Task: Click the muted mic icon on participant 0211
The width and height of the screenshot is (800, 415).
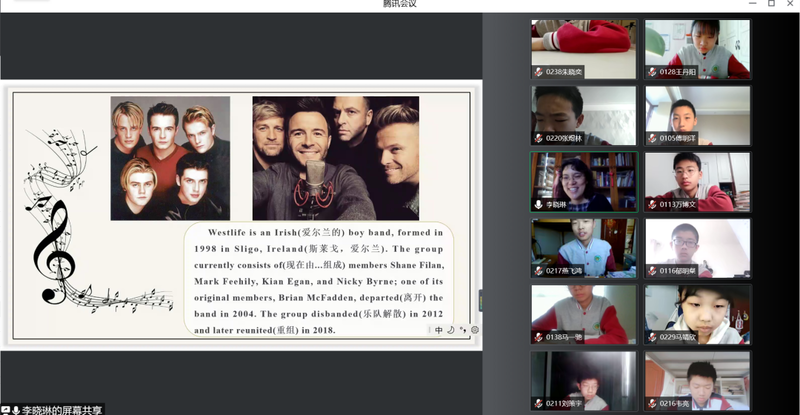Action: [x=538, y=404]
